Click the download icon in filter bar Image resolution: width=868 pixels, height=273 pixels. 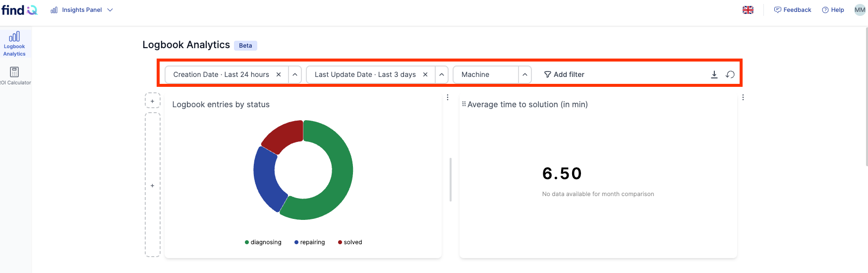(714, 74)
